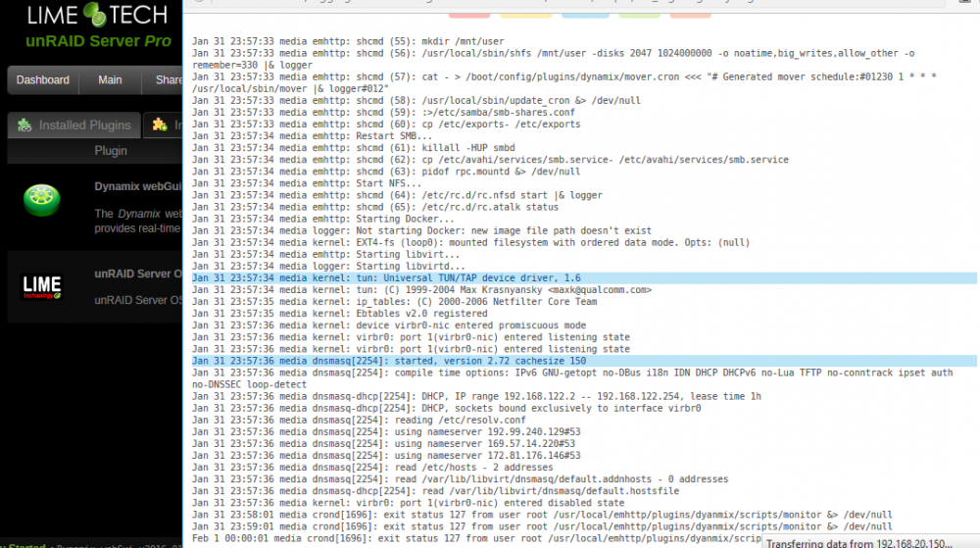The image size is (980, 548).
Task: Click the 'pidof rpc.mountd' shcmd (63) line
Action: click(386, 172)
